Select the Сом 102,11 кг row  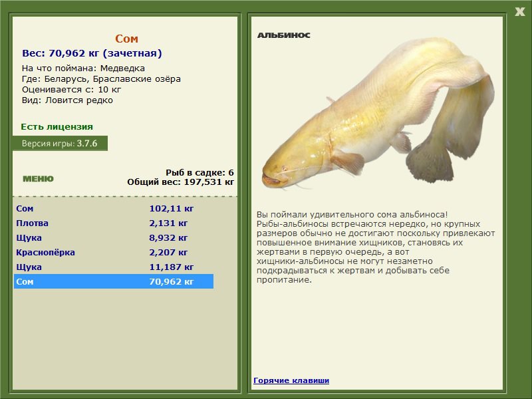point(114,209)
